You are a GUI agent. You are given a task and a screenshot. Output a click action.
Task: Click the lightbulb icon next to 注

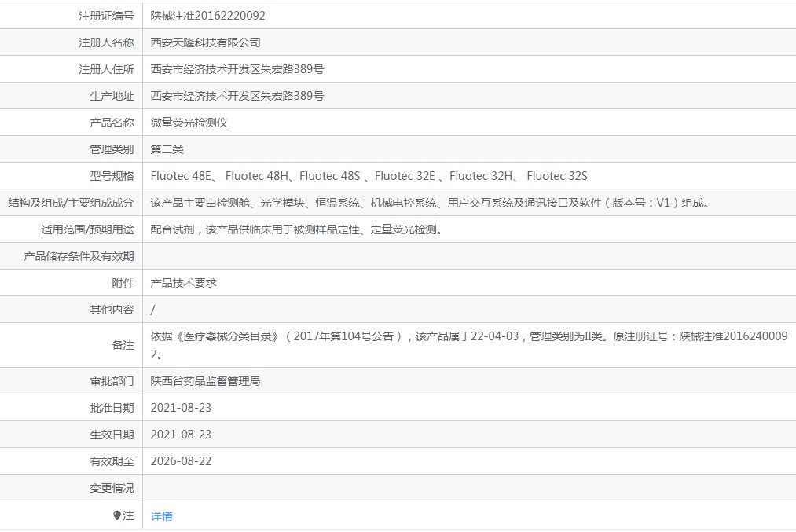pos(118,515)
